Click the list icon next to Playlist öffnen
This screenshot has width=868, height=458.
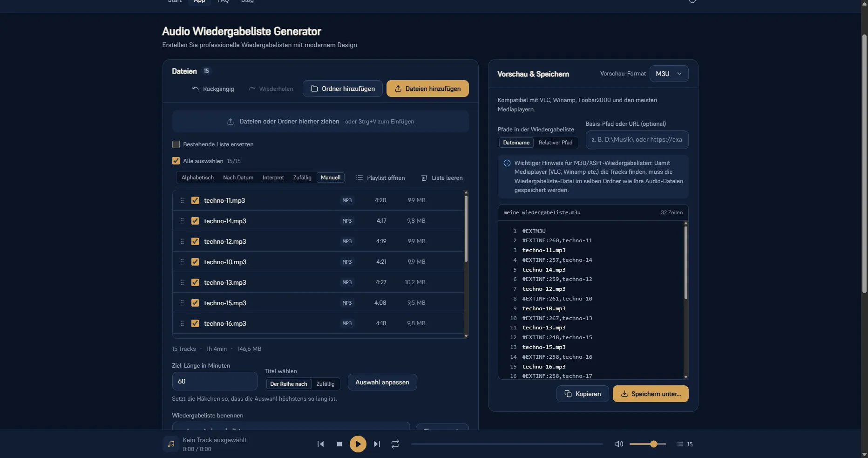pos(359,178)
